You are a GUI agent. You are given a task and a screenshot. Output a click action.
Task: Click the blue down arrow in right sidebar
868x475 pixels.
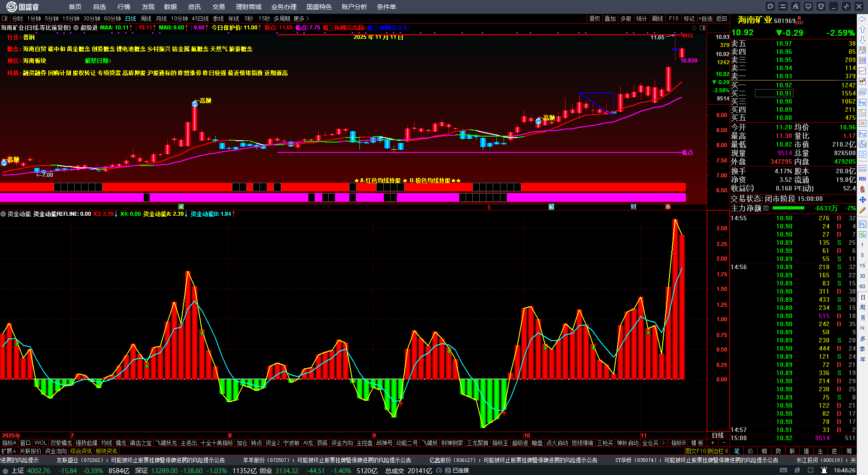[863, 39]
